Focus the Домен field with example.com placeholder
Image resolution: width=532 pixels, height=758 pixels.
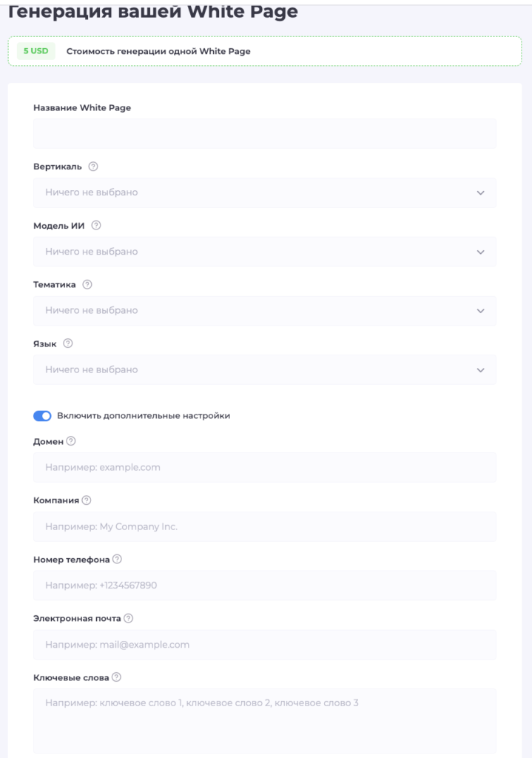(264, 468)
